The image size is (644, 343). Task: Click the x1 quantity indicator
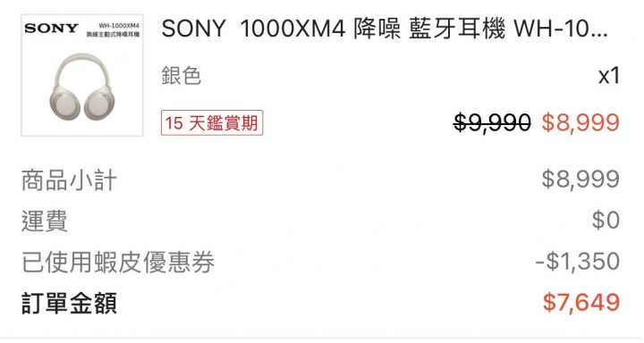pyautogui.click(x=609, y=76)
